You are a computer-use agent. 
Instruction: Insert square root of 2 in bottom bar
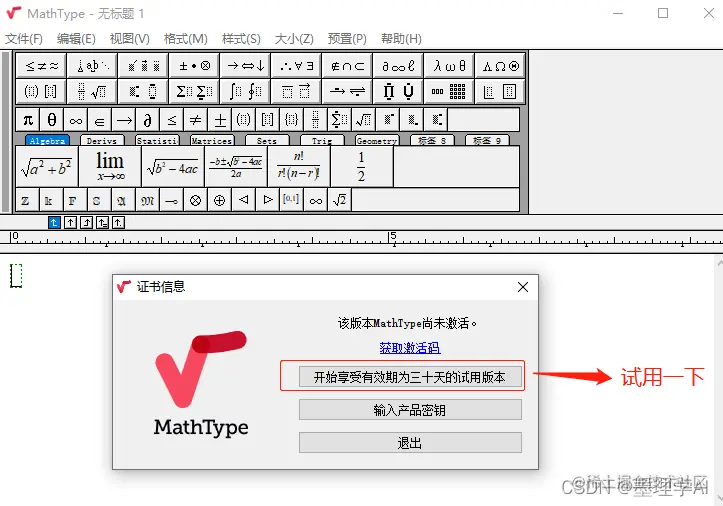[339, 200]
